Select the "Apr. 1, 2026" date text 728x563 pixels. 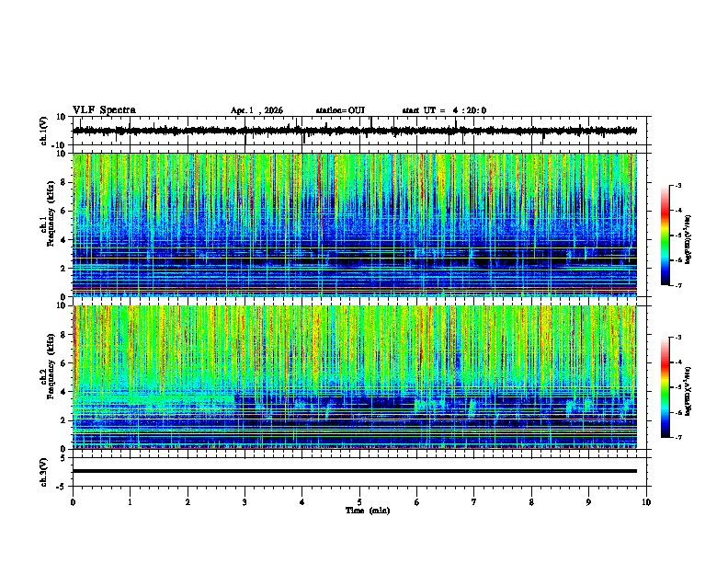click(256, 110)
